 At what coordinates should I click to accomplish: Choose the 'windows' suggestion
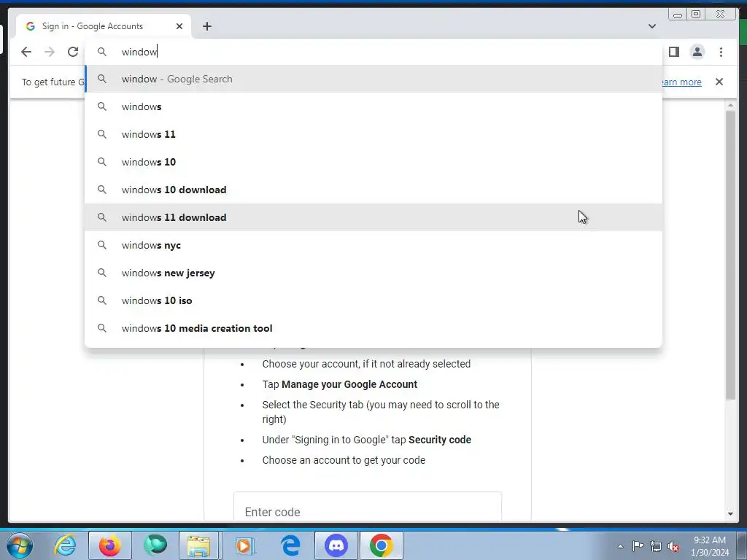(373, 106)
